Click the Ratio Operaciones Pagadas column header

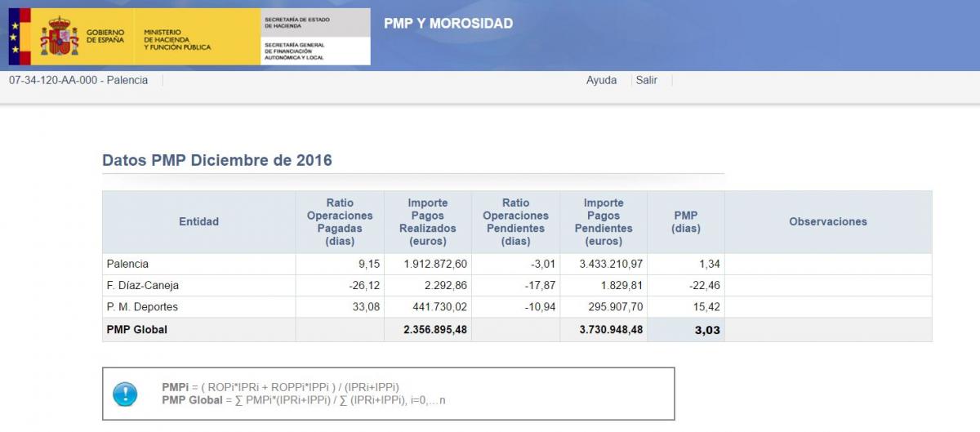point(340,221)
